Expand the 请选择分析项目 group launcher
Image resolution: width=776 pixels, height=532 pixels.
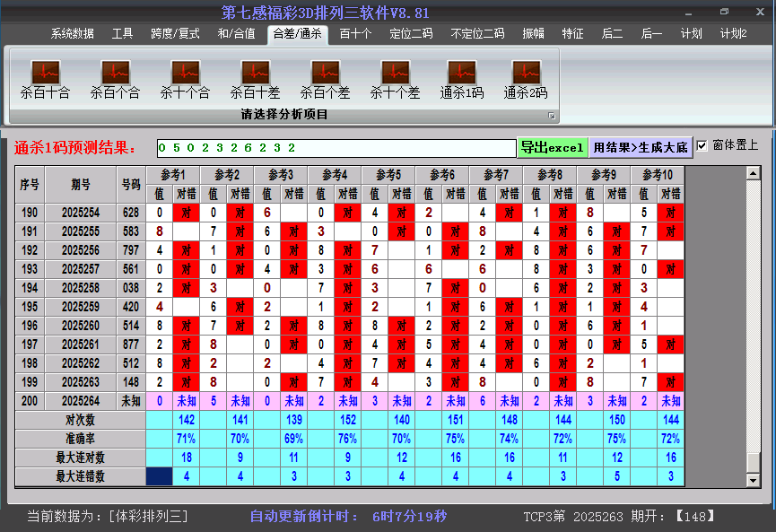(552, 116)
